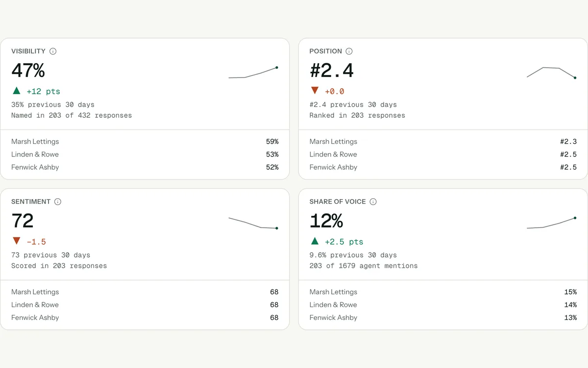
Task: Click "Scored in 203 responses" text
Action: 59,266
